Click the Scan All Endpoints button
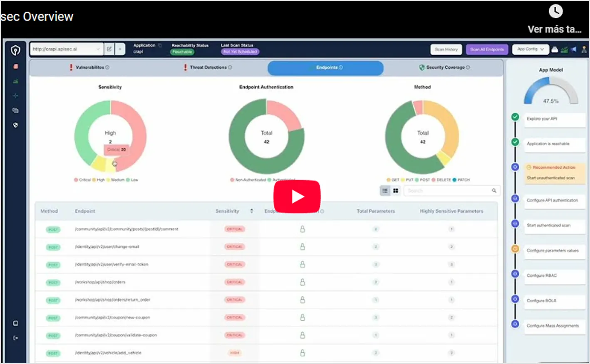This screenshot has height=364, width=590. pos(487,49)
